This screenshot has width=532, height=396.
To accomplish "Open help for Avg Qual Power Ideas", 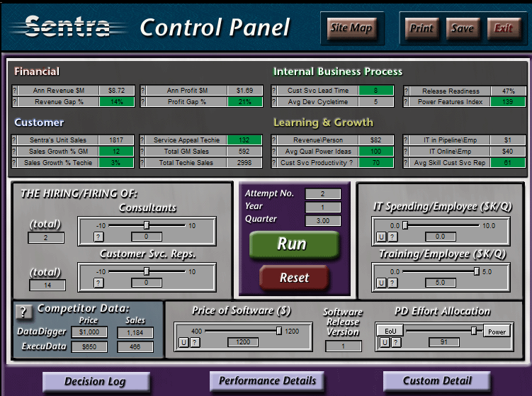I will coord(274,152).
